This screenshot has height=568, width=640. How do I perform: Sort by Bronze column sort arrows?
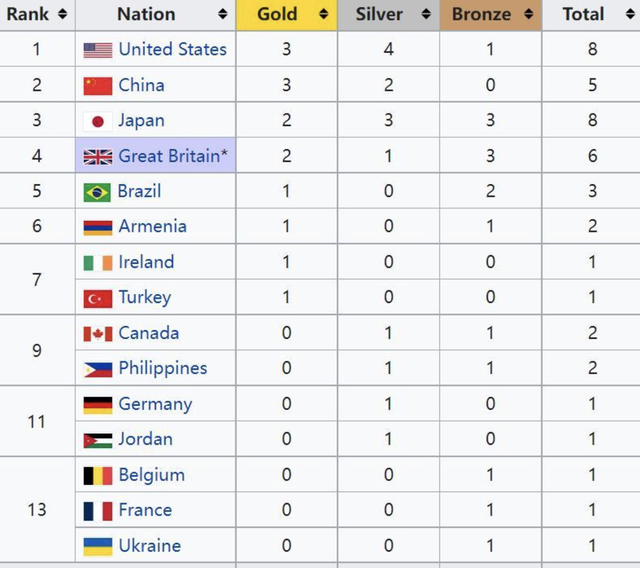tap(529, 14)
